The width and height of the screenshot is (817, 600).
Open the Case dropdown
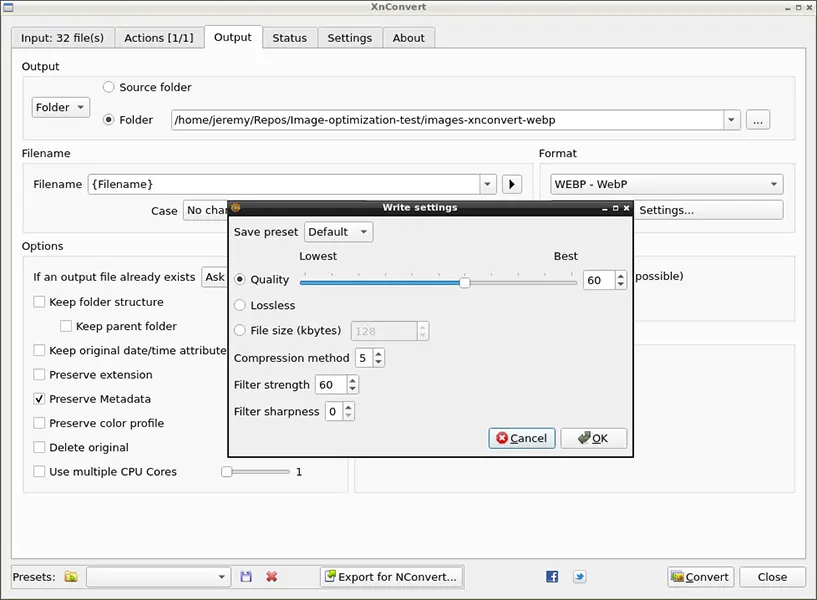tap(205, 210)
